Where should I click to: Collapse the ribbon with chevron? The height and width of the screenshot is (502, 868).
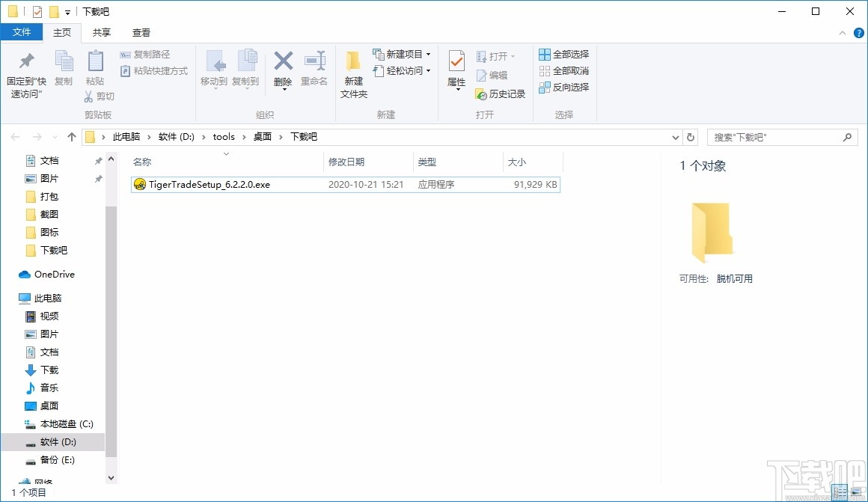click(843, 33)
